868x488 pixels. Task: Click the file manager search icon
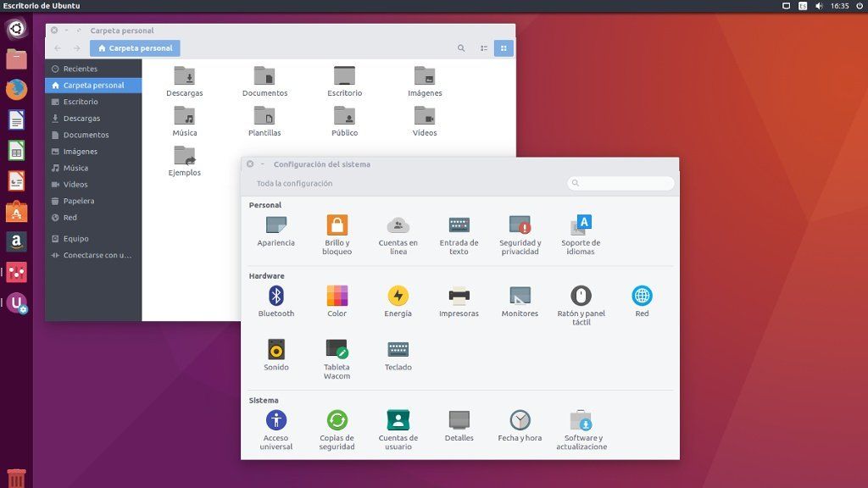click(x=461, y=48)
